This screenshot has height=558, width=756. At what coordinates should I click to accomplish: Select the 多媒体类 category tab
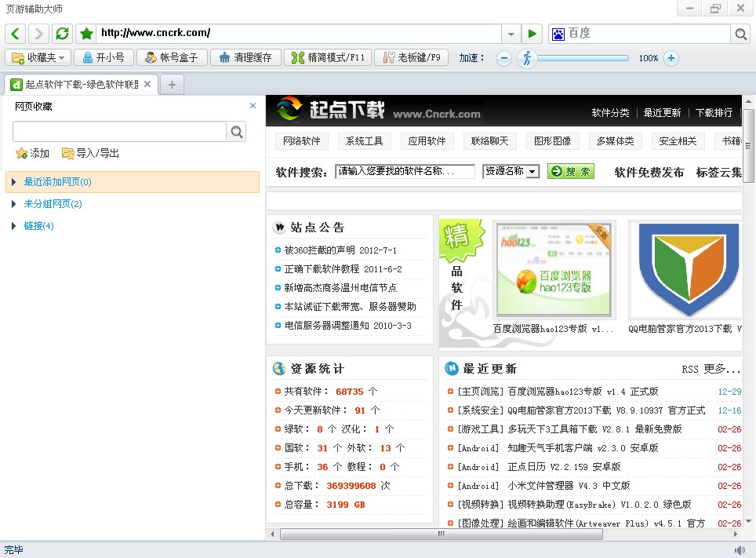(x=615, y=141)
